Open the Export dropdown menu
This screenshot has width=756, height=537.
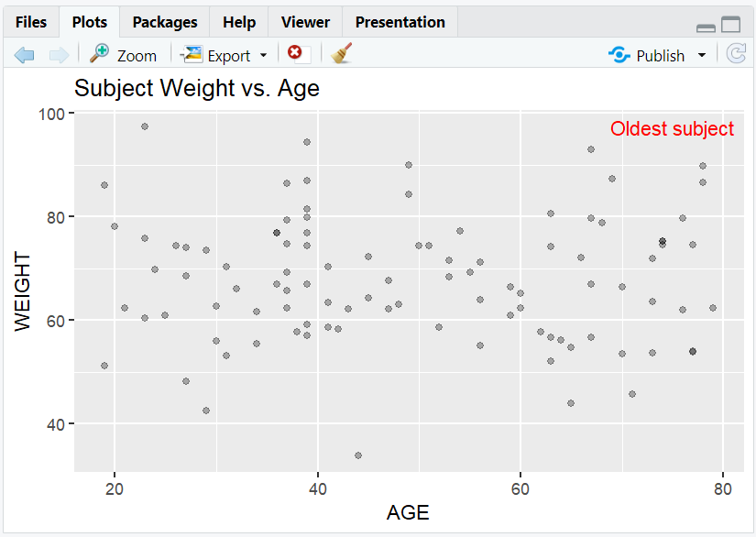(x=261, y=56)
